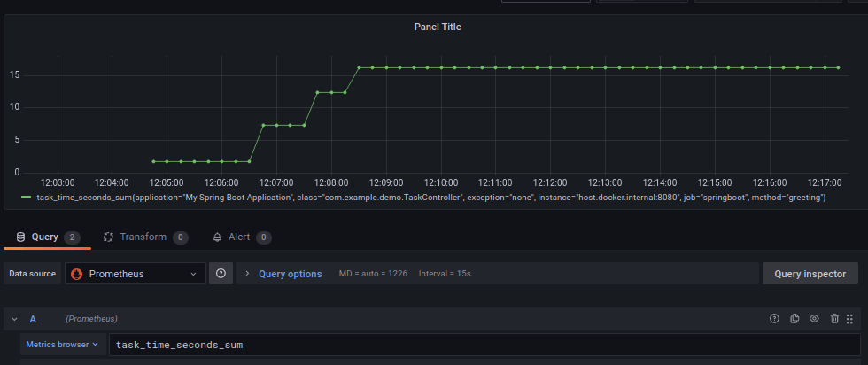Focus the task_time_seconds_sum query field
This screenshot has height=365, width=868.
[484, 345]
